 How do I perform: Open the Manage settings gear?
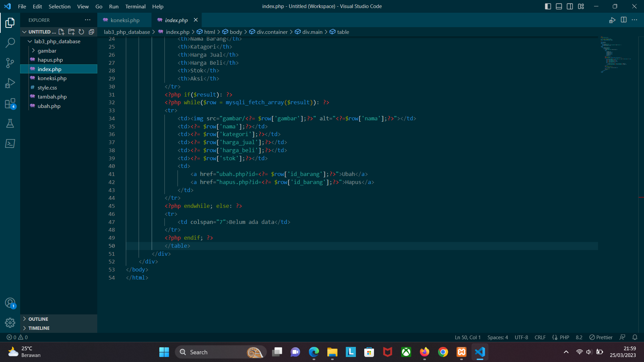pyautogui.click(x=10, y=322)
